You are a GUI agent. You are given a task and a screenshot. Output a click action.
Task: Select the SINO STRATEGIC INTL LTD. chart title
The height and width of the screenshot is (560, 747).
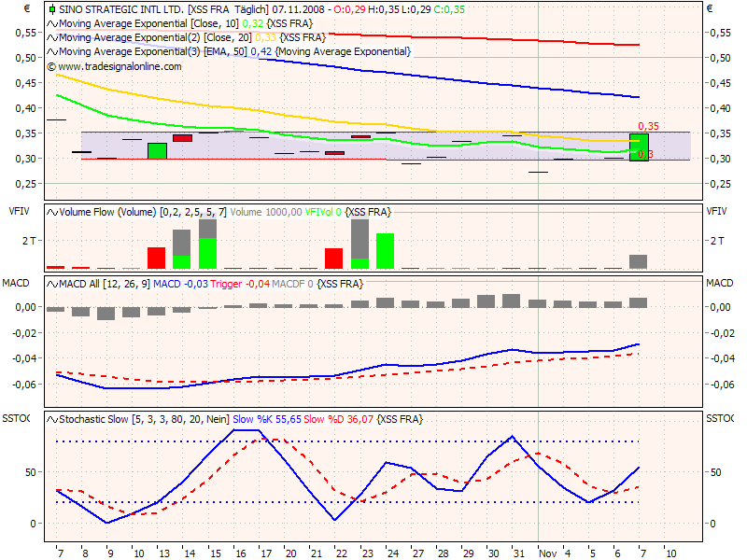[121, 9]
